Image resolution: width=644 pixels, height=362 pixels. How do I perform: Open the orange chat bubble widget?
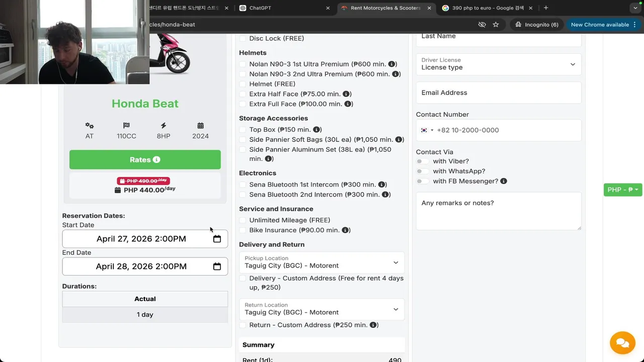point(622,342)
